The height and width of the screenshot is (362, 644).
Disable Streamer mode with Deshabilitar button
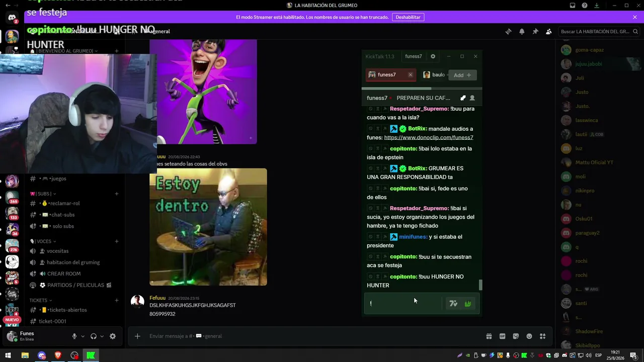coord(408,17)
